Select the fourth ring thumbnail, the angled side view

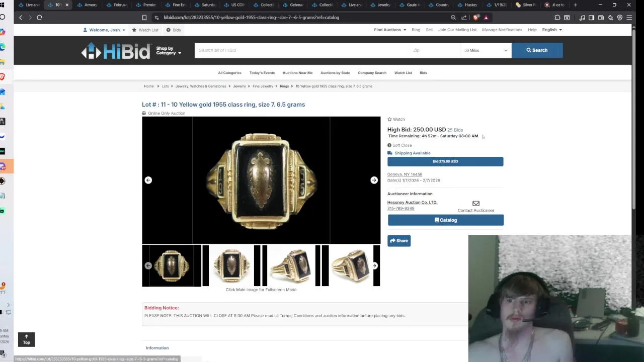351,265
